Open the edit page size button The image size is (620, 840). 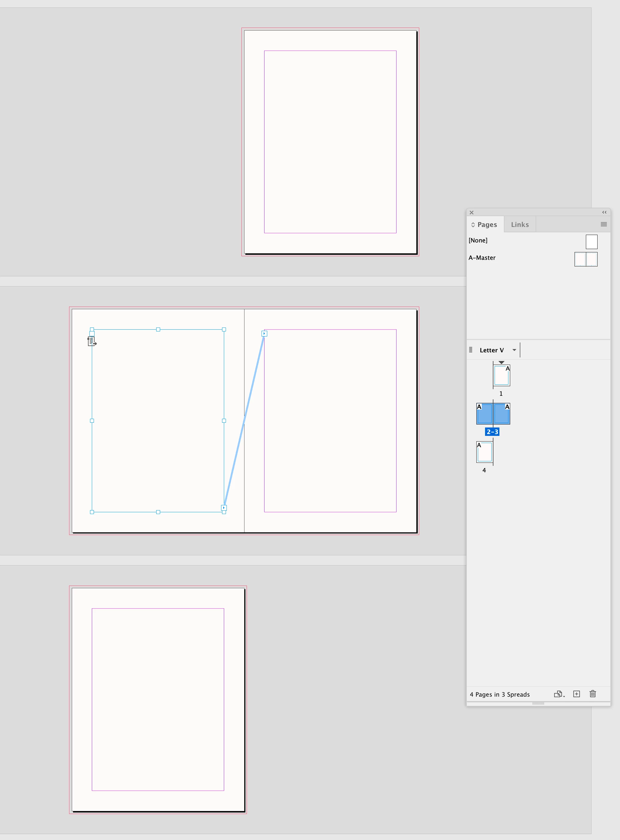(559, 694)
